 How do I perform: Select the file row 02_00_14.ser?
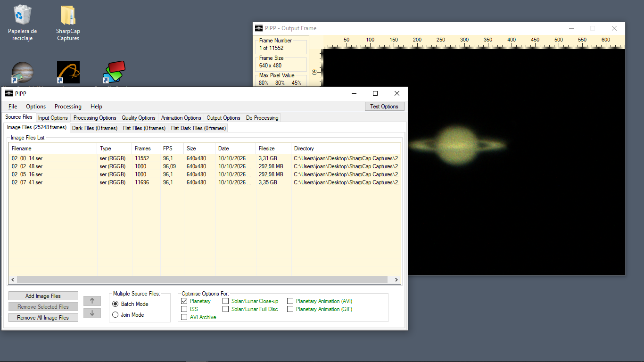[205, 158]
